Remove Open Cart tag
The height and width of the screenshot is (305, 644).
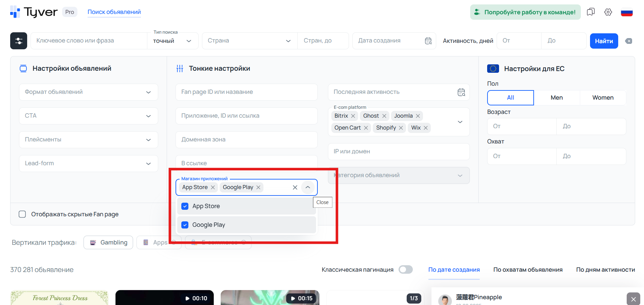[366, 128]
